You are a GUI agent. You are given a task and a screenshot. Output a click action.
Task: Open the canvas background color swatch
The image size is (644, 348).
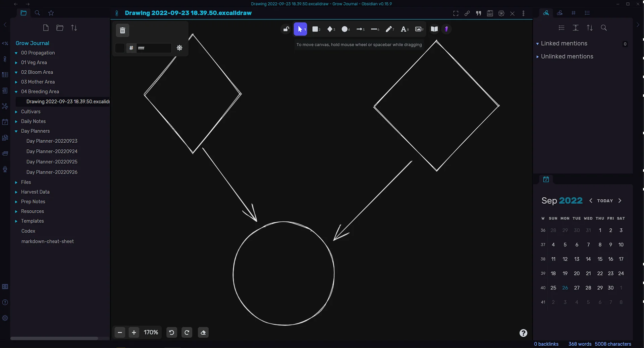[x=120, y=48]
